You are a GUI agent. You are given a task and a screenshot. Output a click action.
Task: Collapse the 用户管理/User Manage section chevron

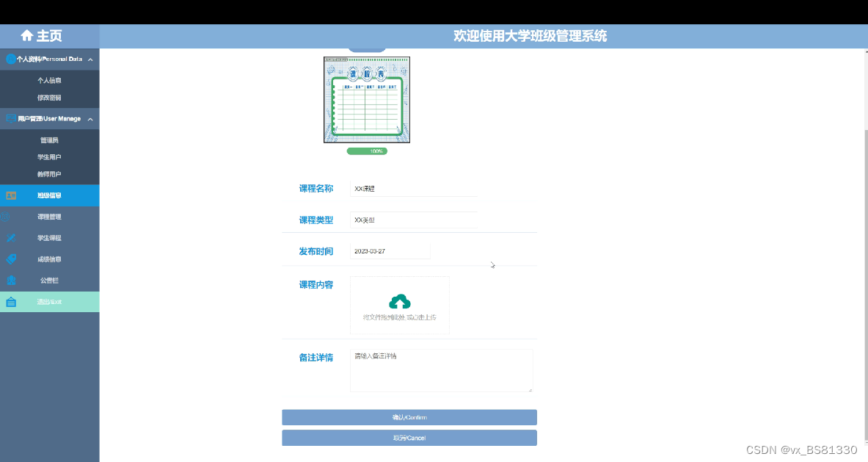click(x=90, y=119)
